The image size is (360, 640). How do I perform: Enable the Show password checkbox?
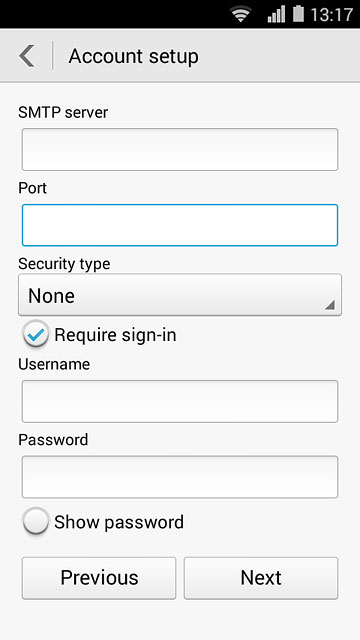[36, 521]
